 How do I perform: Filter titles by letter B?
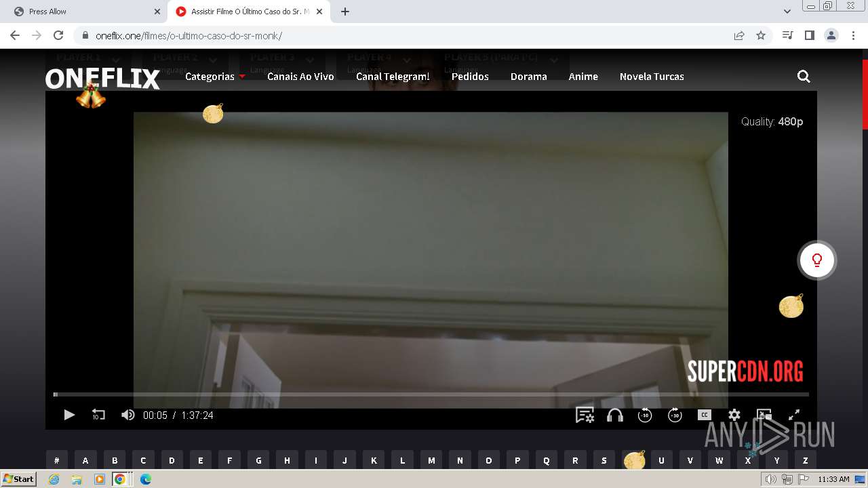pos(115,460)
